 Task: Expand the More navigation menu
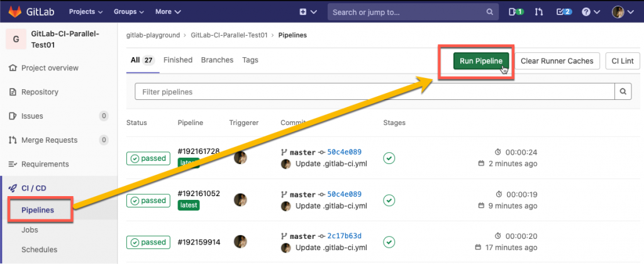(168, 11)
